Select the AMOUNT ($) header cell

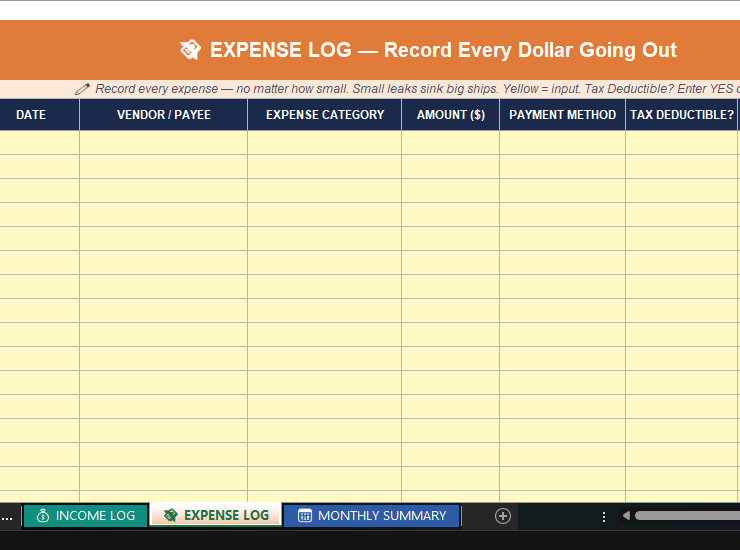pos(451,115)
